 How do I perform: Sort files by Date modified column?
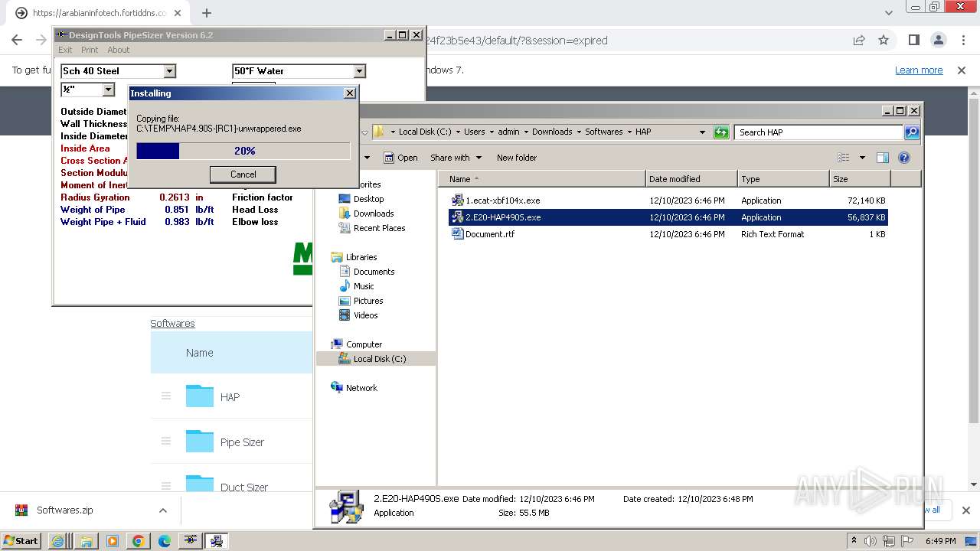tap(691, 179)
